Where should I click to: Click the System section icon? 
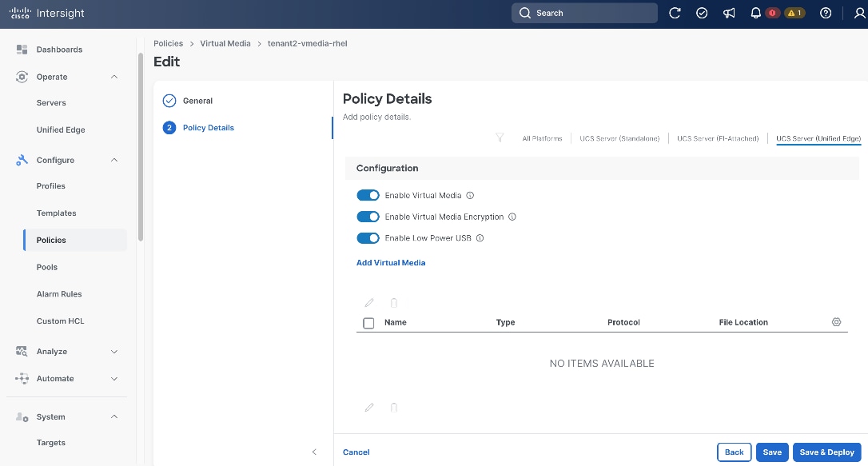pyautogui.click(x=22, y=416)
